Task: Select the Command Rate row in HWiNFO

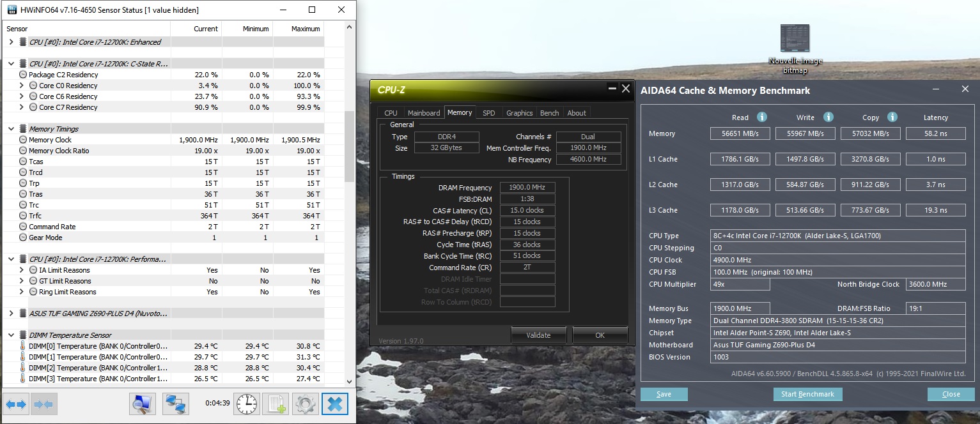Action: 164,227
